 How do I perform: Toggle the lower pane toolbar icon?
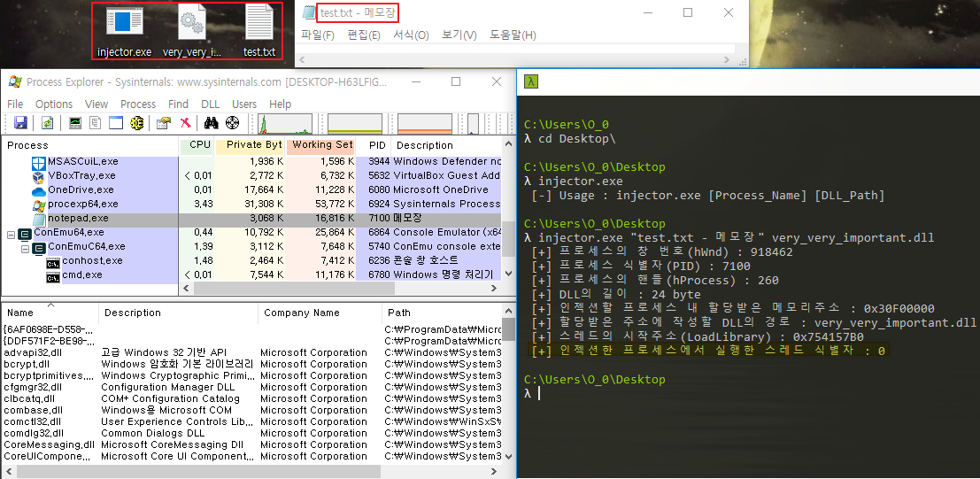116,122
